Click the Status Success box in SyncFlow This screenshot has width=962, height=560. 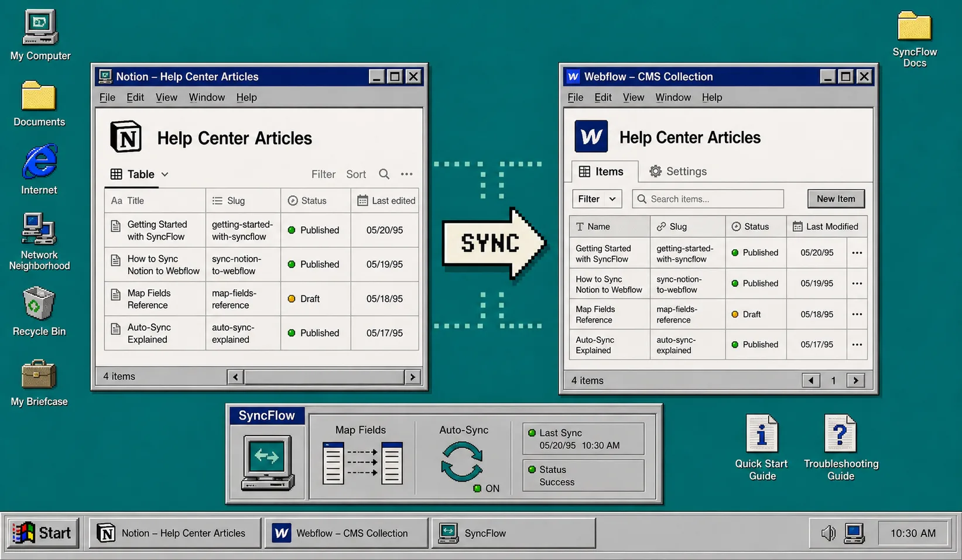click(583, 475)
